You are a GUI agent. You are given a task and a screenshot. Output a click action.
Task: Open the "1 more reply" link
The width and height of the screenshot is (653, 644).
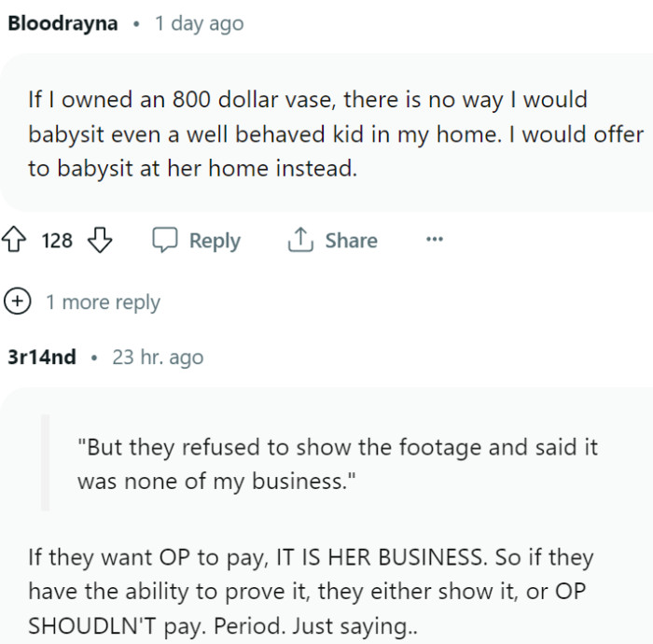(x=103, y=302)
